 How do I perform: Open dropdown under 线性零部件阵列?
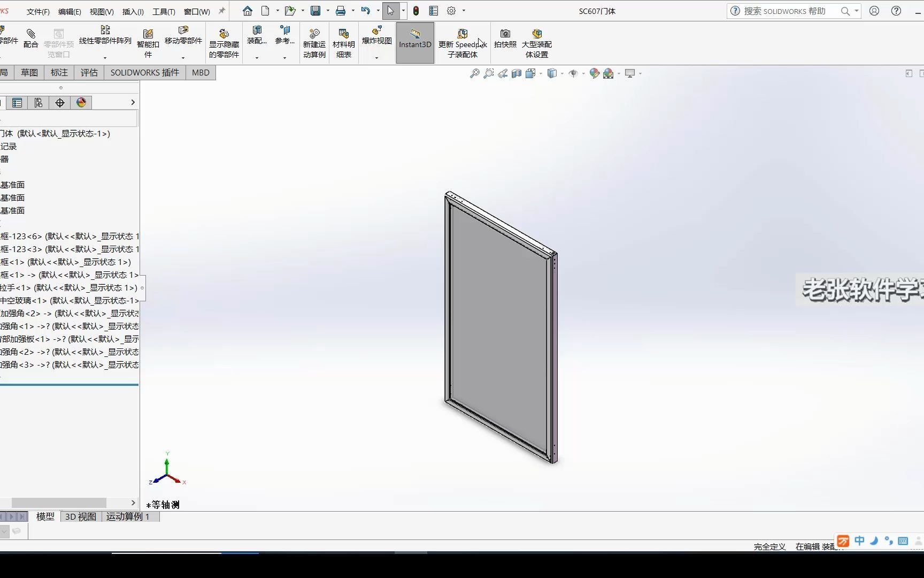pos(105,57)
